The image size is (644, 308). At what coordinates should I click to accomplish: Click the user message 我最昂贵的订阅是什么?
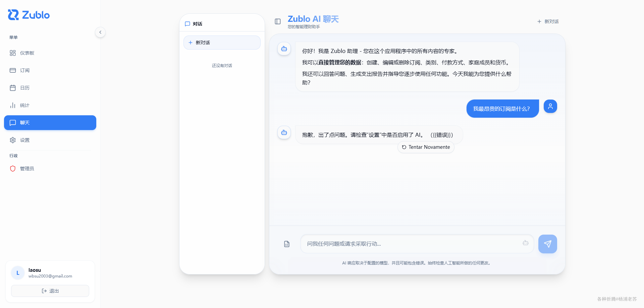click(503, 109)
